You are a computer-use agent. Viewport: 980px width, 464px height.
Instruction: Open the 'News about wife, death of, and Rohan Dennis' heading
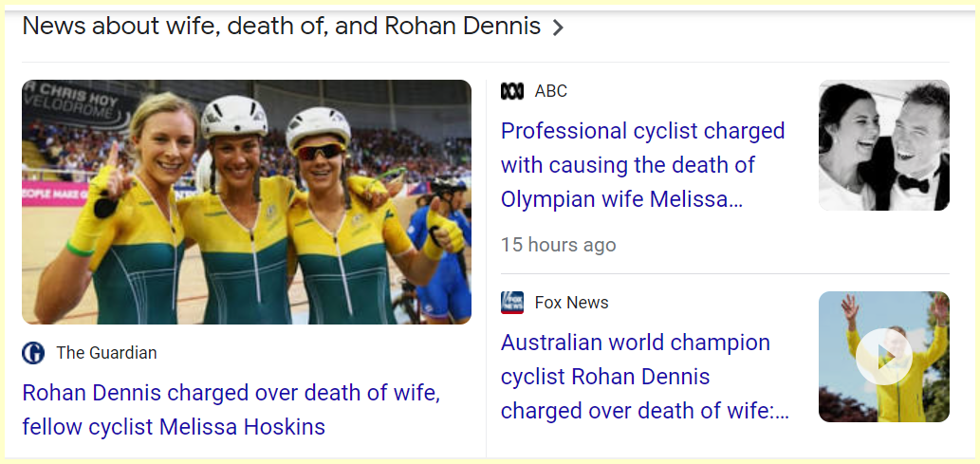(x=281, y=27)
